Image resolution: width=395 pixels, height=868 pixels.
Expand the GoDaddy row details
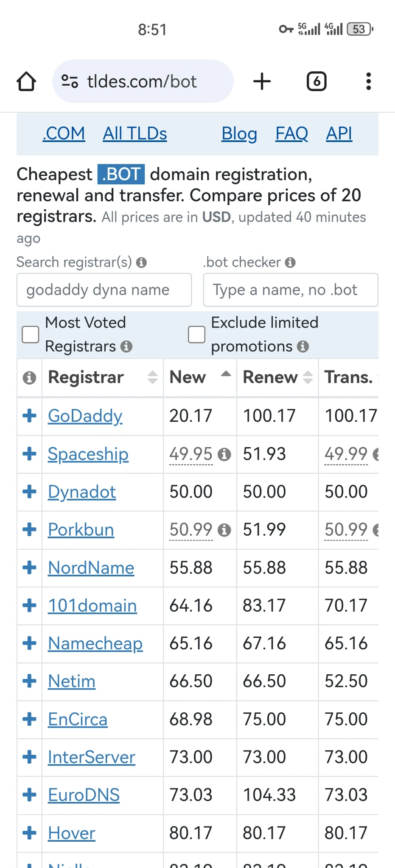point(29,416)
